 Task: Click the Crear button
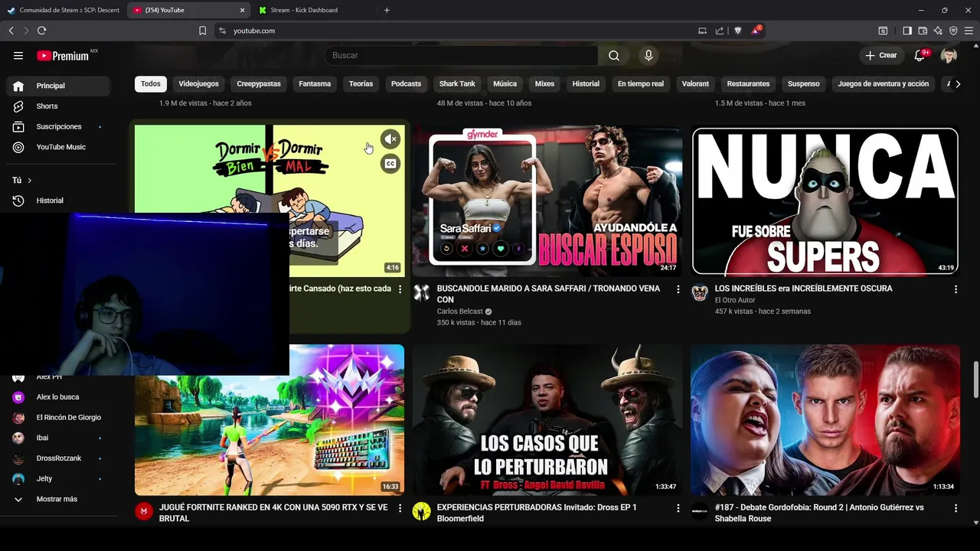881,55
